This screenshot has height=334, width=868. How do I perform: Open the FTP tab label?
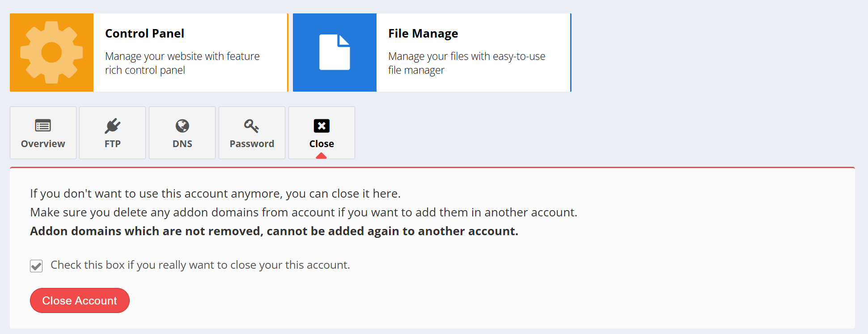tap(113, 144)
